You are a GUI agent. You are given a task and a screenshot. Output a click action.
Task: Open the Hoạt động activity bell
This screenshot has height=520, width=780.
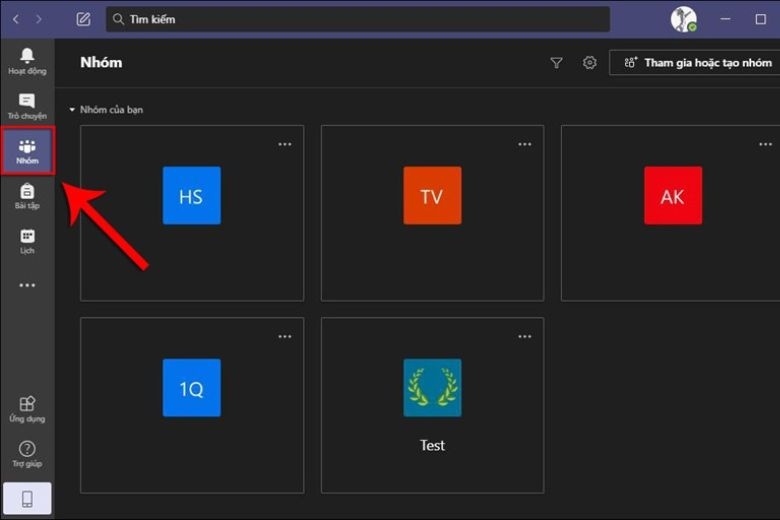coord(27,61)
